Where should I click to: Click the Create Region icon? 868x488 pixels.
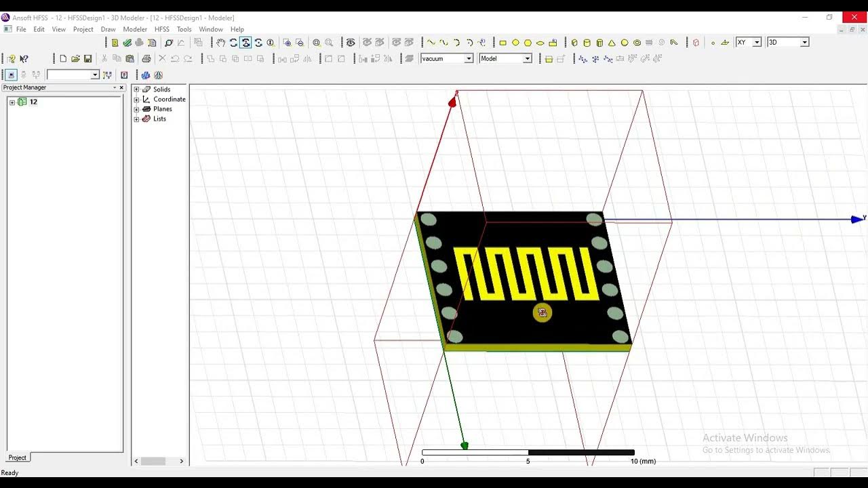click(x=696, y=43)
